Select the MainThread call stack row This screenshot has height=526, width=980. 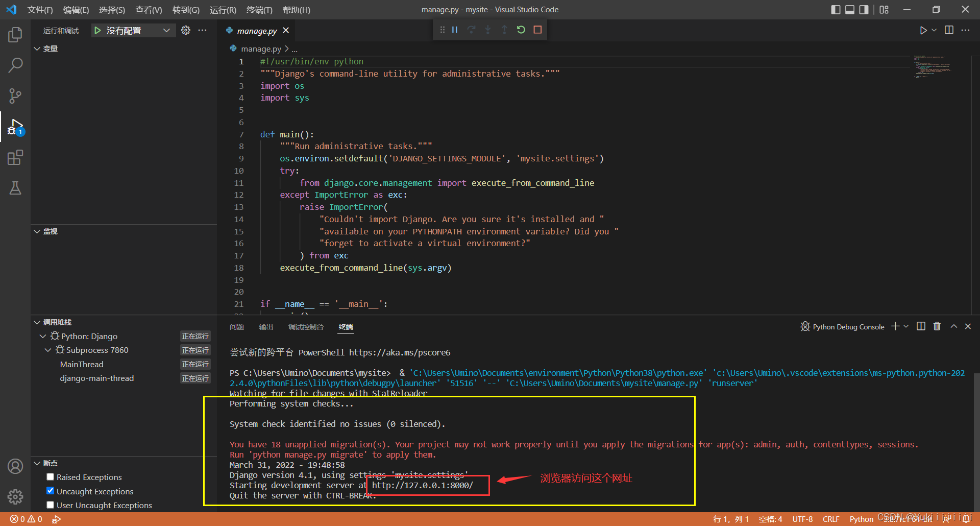click(x=123, y=364)
